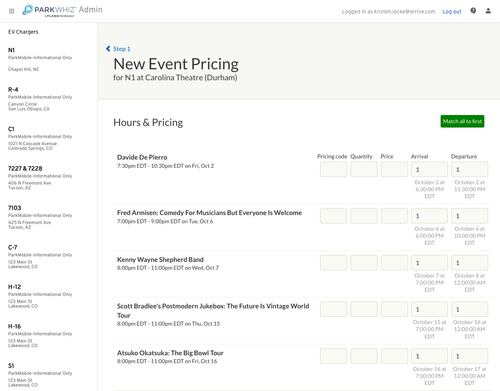Focus Quantity field for Fred Armisen event
Screen dimensions: 500x391
coord(364,216)
